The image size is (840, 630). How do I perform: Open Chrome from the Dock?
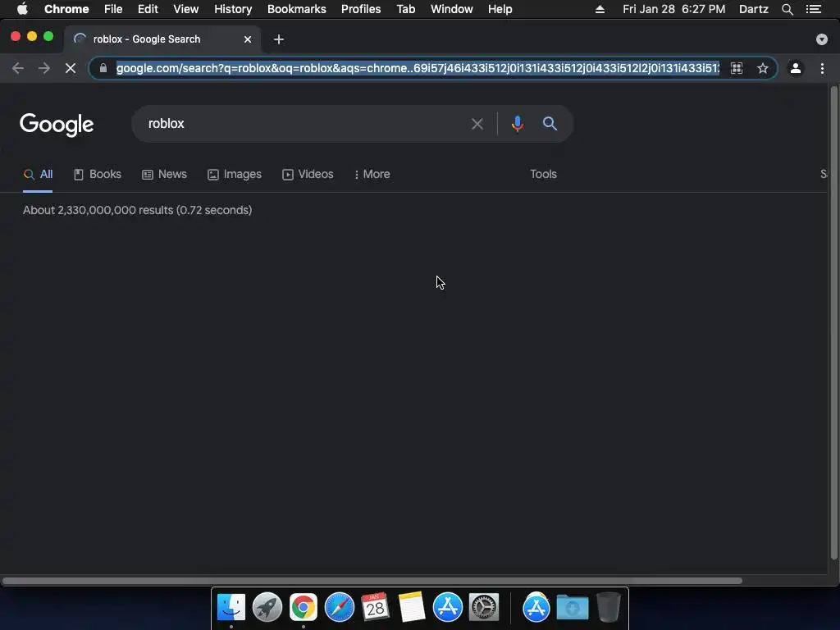click(x=304, y=607)
